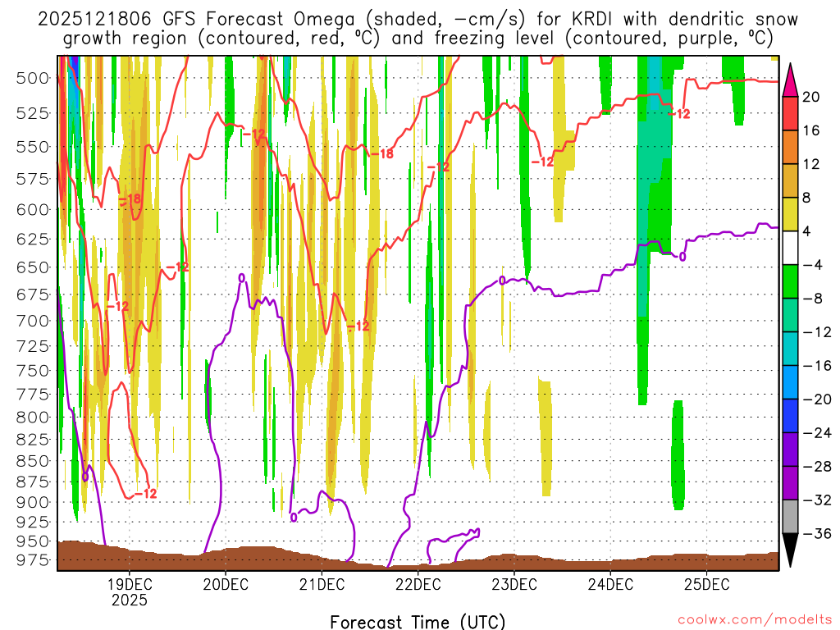Click the 21DEC date axis label
840x630 pixels.
tap(322, 584)
